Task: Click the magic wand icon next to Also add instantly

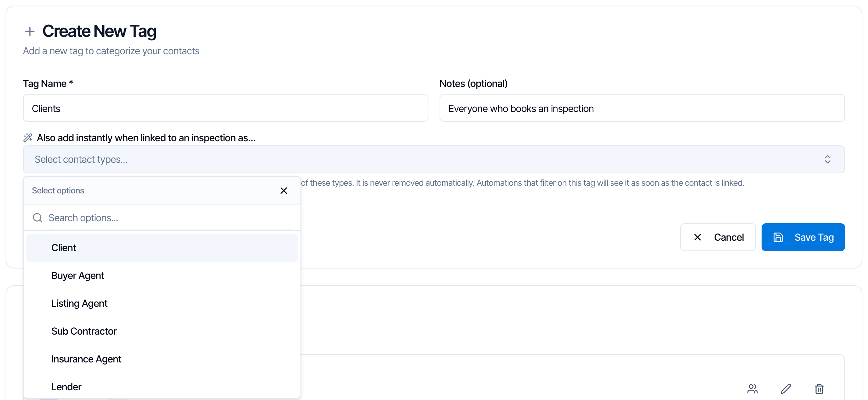Action: (x=28, y=138)
